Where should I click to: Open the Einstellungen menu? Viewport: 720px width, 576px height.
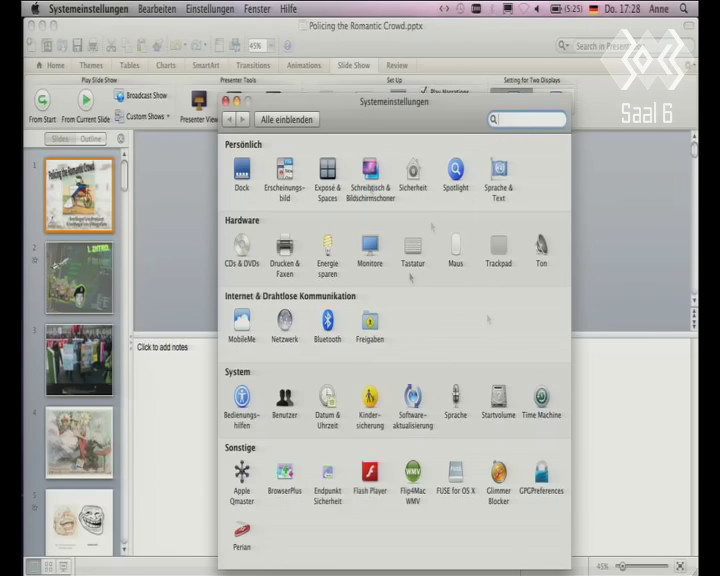[210, 9]
